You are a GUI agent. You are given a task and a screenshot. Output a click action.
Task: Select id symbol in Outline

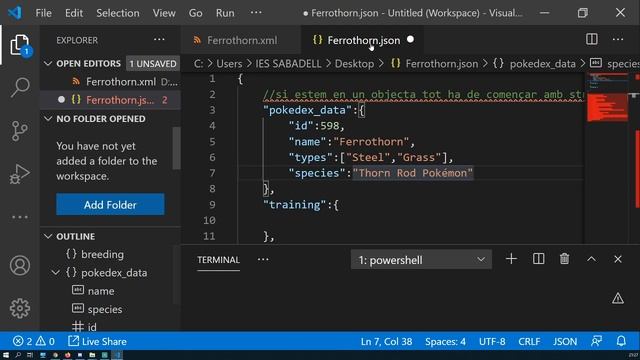pos(92,327)
